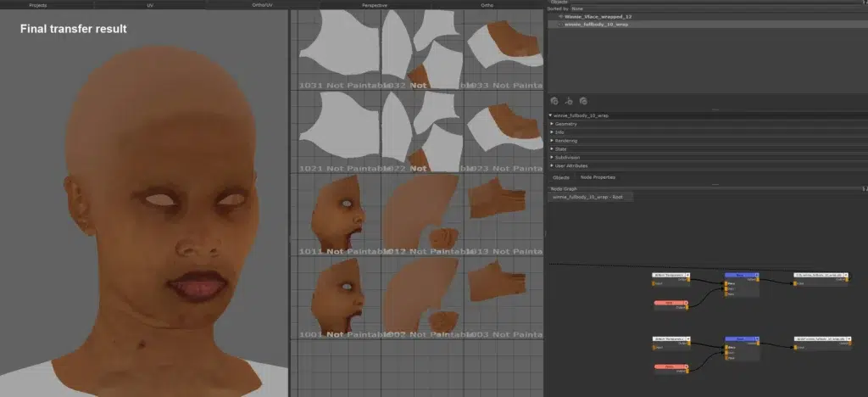Select UV patch 1011 with face texture
868x397 pixels.
339,215
